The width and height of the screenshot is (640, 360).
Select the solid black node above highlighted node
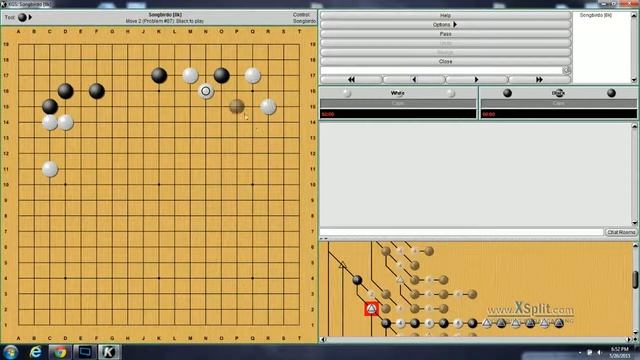click(x=357, y=280)
